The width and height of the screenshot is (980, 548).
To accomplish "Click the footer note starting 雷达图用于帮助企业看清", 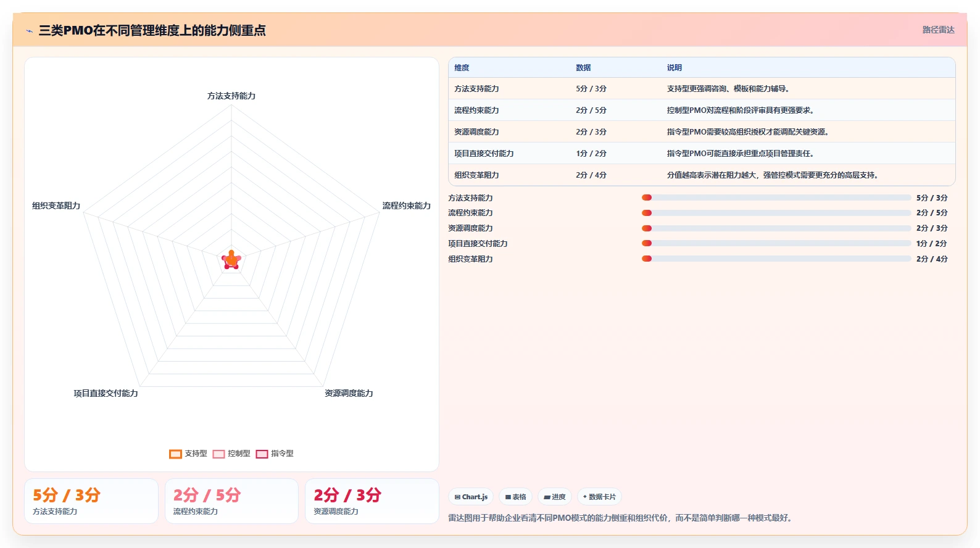I will click(x=621, y=518).
